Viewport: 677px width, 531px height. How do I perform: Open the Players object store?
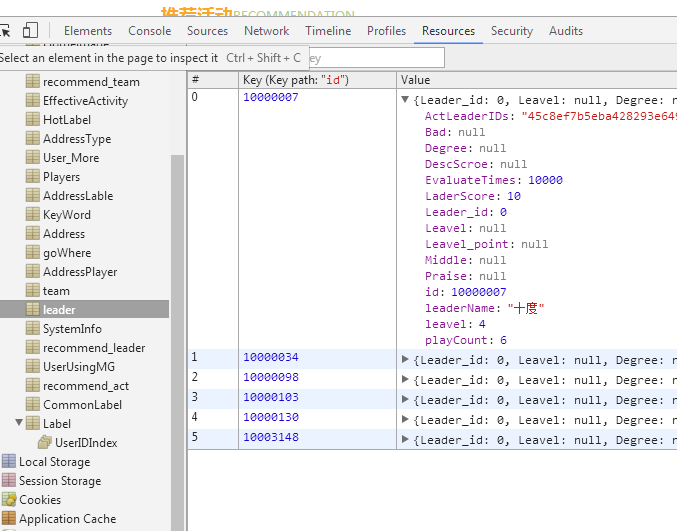[x=61, y=177]
